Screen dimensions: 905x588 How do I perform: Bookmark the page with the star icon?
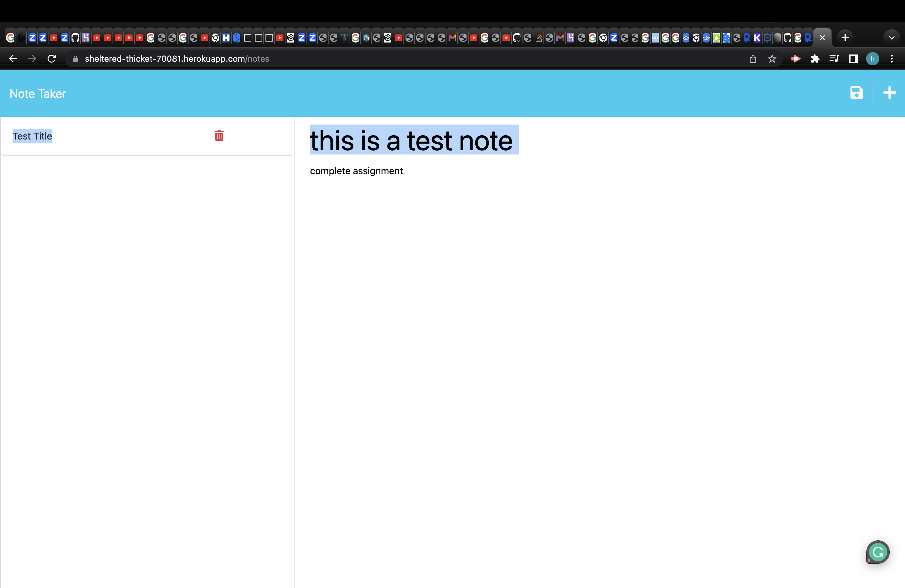click(x=772, y=59)
